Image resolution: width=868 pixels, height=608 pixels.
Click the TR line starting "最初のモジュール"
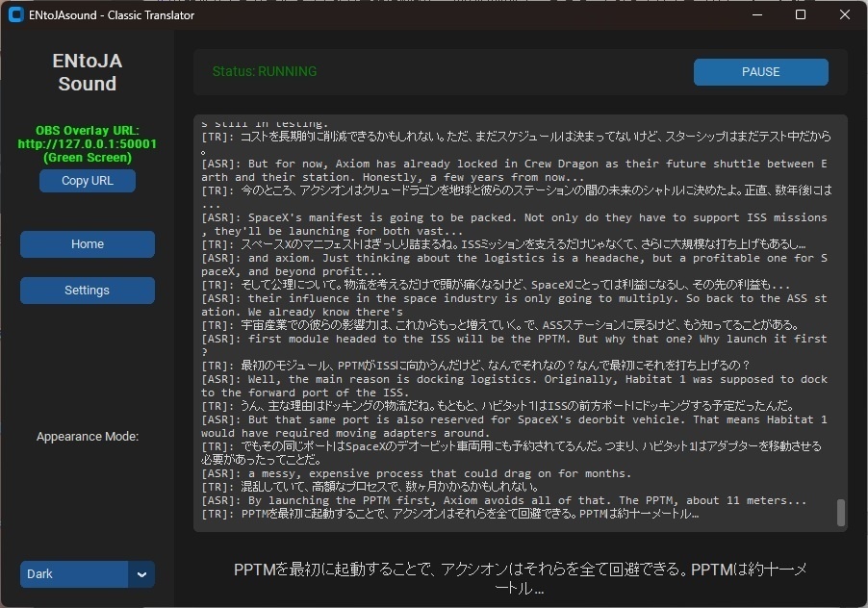[x=475, y=366]
